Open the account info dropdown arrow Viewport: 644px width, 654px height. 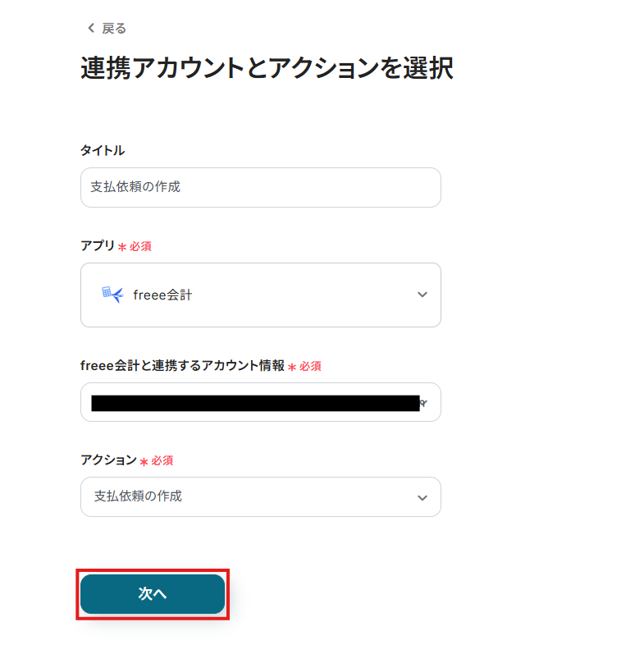tap(424, 403)
